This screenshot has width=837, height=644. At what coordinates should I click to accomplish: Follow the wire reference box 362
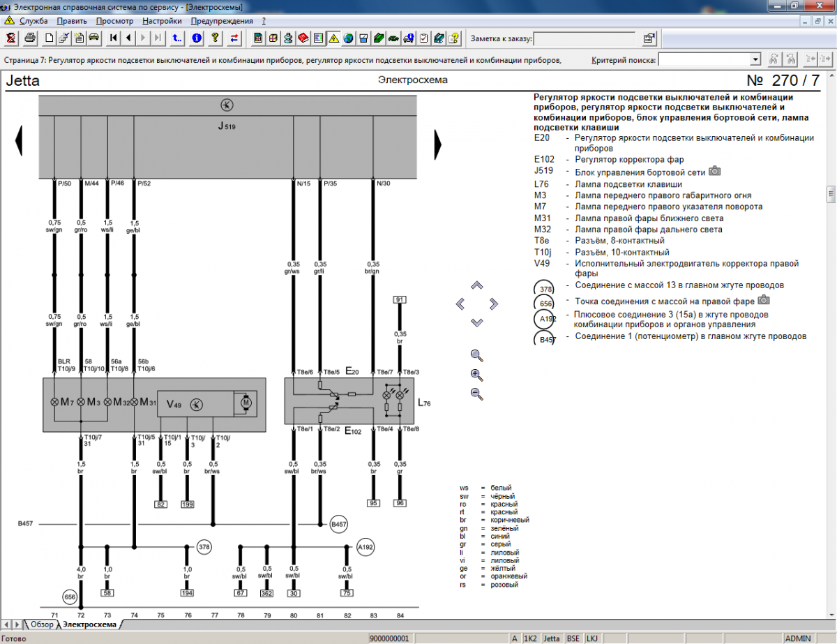click(266, 593)
